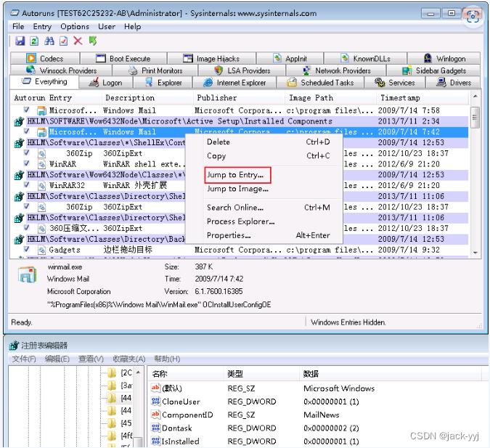This screenshot has height=448, width=490.
Task: Sort by the Timestamp column header
Action: (422, 98)
